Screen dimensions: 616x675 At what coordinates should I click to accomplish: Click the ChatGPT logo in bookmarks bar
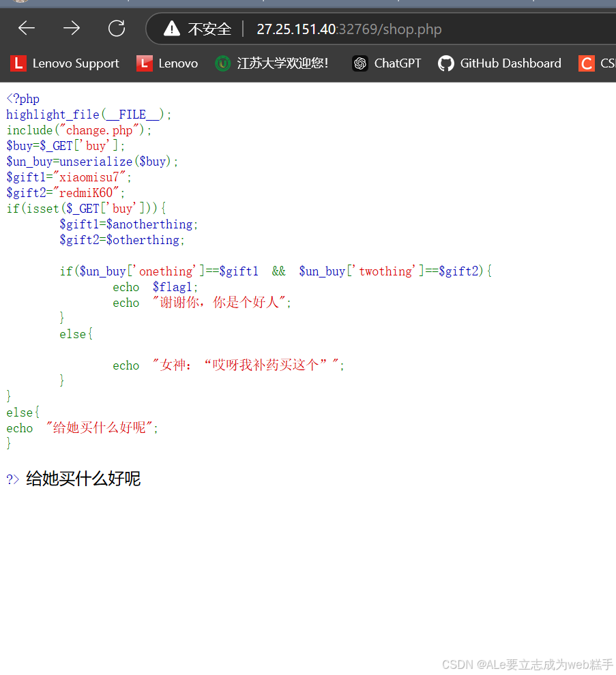pyautogui.click(x=360, y=63)
